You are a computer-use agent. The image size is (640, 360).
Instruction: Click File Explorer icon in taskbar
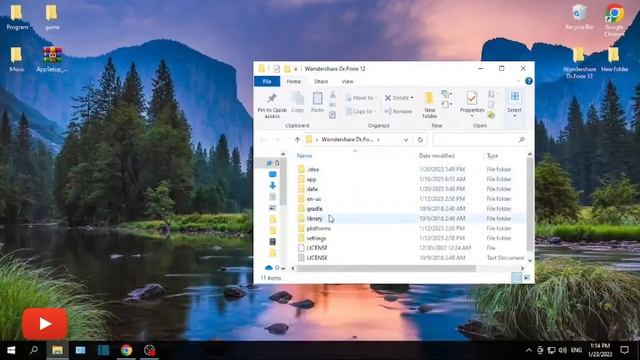click(x=57, y=350)
